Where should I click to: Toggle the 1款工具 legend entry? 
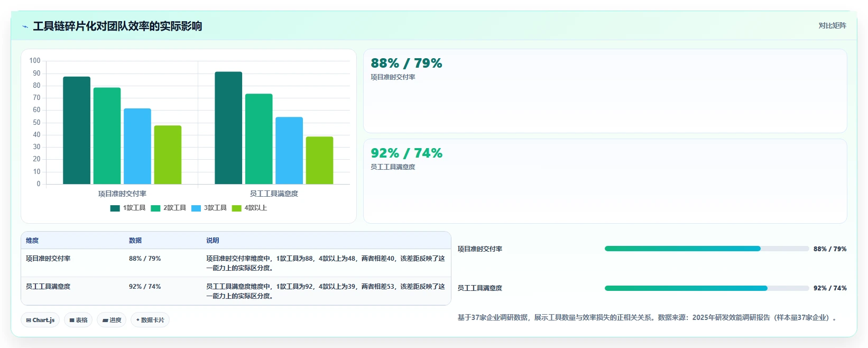tap(128, 208)
